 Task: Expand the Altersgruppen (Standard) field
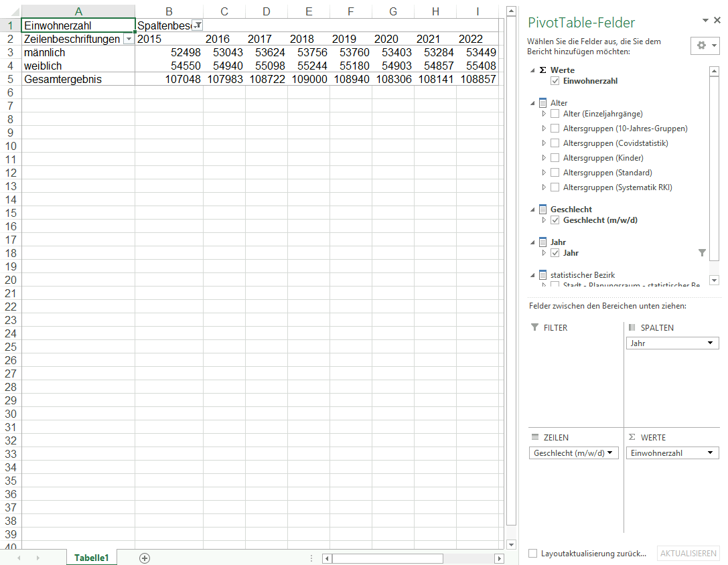click(x=544, y=173)
